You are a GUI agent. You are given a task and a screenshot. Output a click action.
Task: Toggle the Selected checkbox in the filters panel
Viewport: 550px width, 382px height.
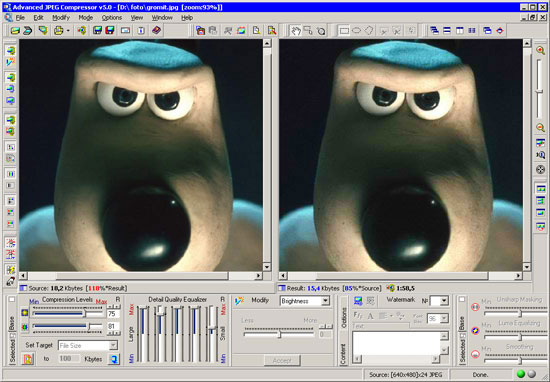click(462, 336)
